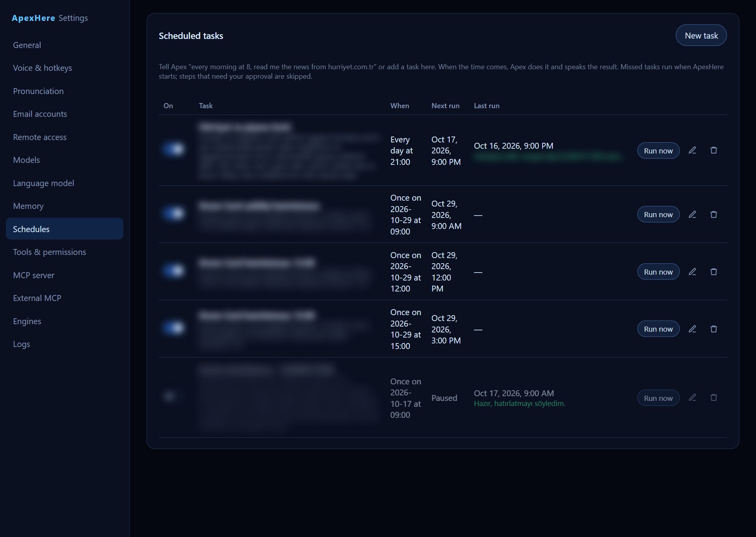
Task: Delete the paused Oct 17 task trash icon
Action: point(713,398)
